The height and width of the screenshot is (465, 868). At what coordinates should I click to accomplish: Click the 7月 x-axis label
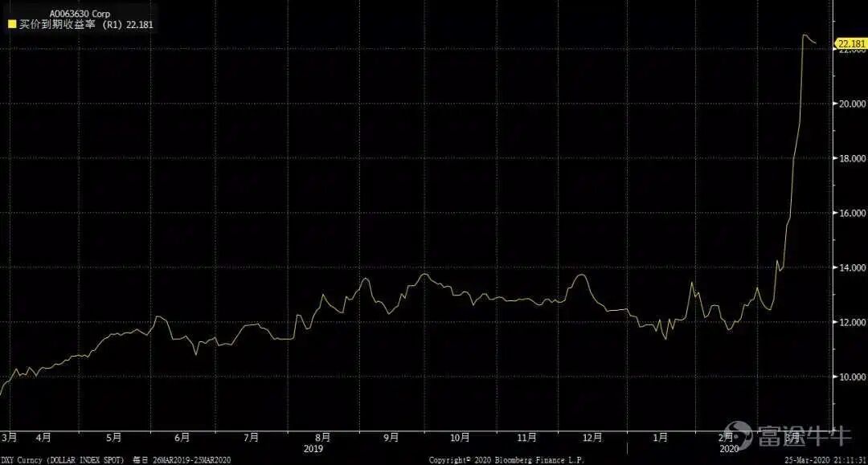tap(252, 438)
